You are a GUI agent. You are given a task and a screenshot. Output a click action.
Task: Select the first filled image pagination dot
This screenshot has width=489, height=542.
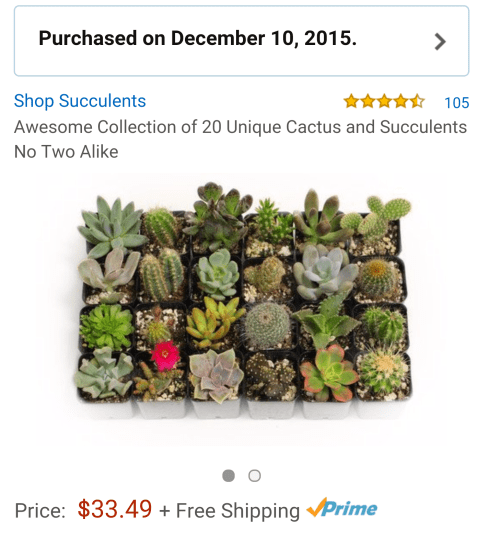pos(228,476)
